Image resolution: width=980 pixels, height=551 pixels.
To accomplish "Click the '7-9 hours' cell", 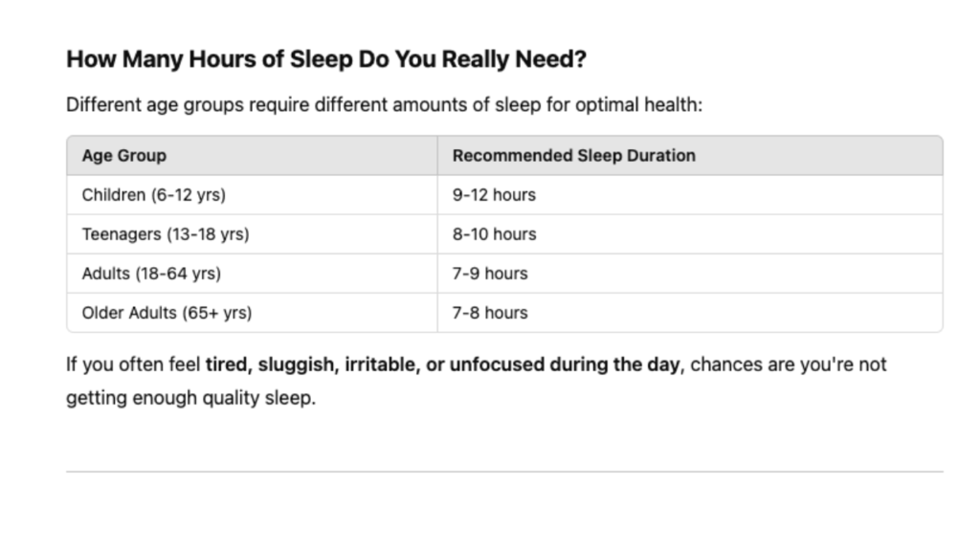I will [690, 274].
